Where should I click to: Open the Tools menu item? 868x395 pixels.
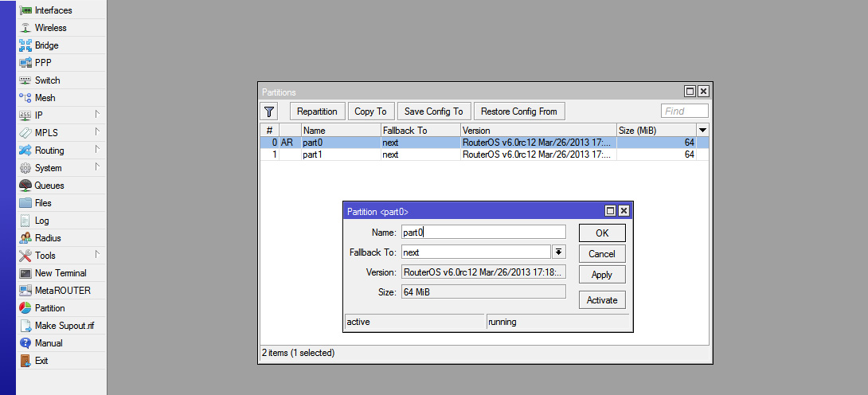pyautogui.click(x=45, y=256)
